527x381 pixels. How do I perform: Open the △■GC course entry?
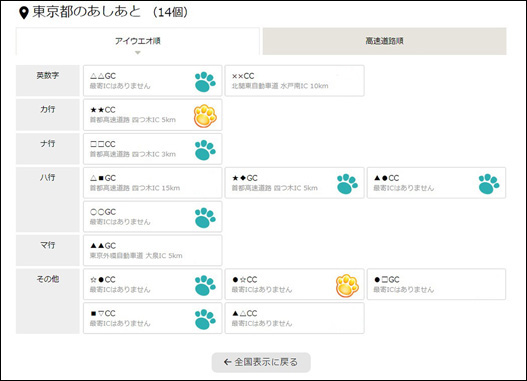point(153,183)
